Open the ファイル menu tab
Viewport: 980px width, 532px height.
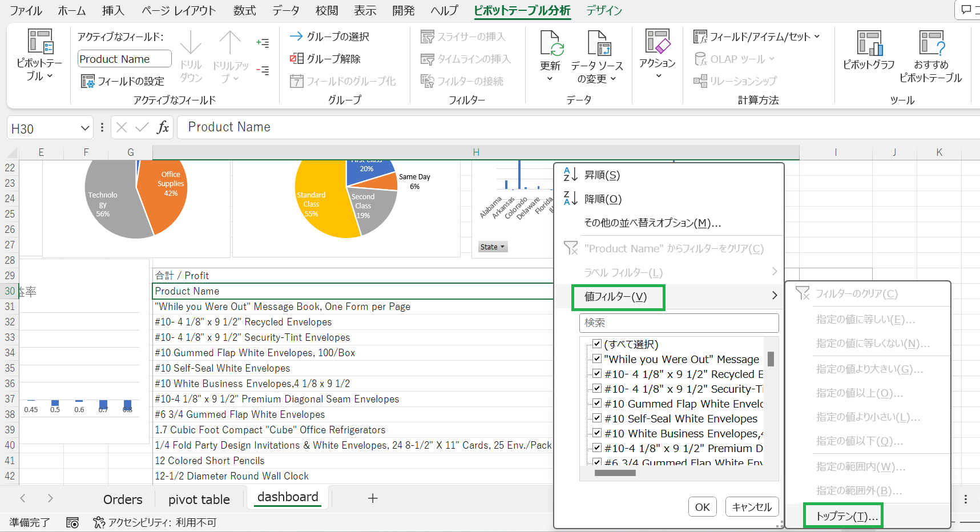[x=26, y=11]
